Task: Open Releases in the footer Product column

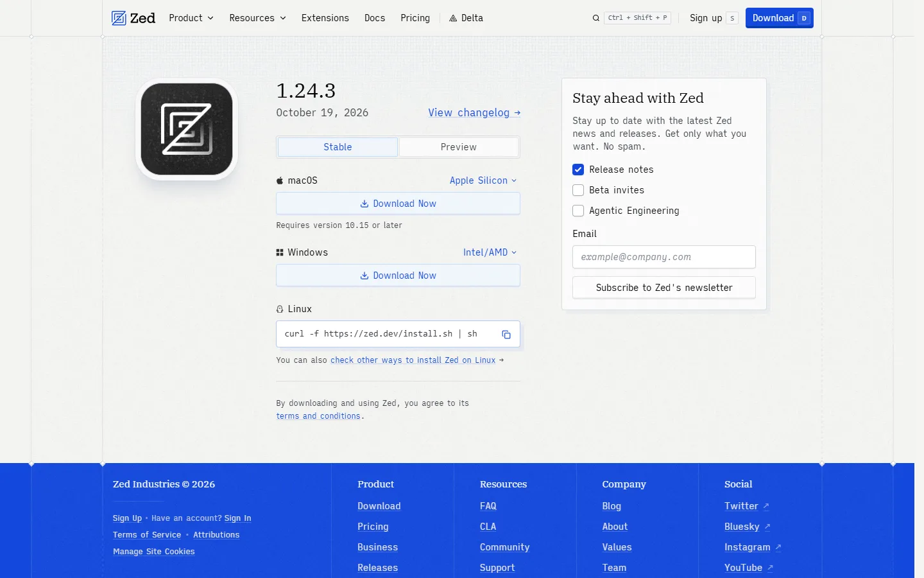Action: click(378, 568)
